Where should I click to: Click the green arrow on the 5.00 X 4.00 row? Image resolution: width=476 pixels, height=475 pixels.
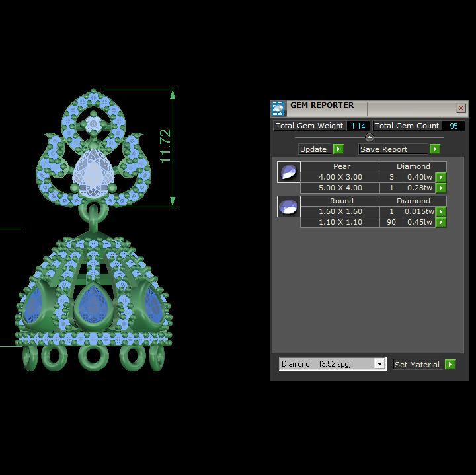click(441, 188)
